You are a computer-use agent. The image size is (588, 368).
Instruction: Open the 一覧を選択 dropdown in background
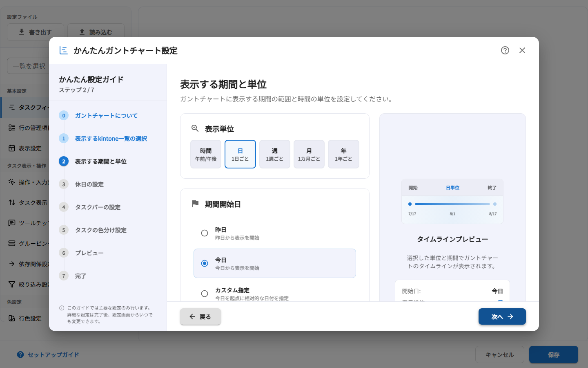(28, 66)
